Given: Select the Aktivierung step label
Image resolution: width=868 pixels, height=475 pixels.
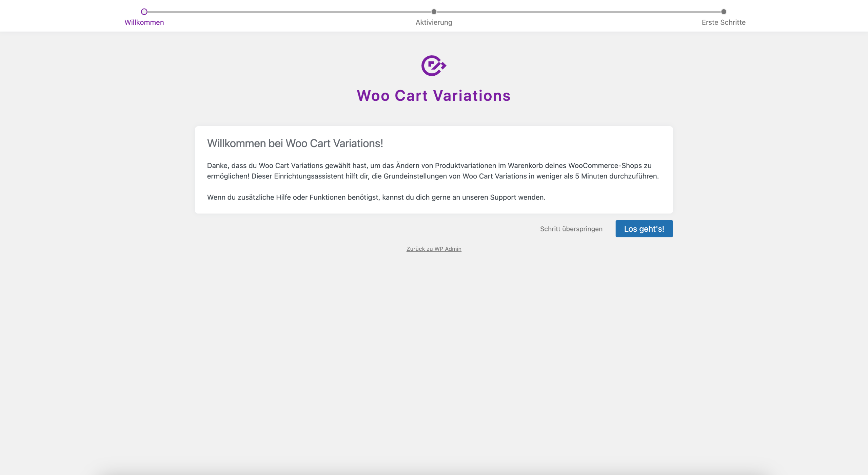Looking at the screenshot, I should [434, 22].
